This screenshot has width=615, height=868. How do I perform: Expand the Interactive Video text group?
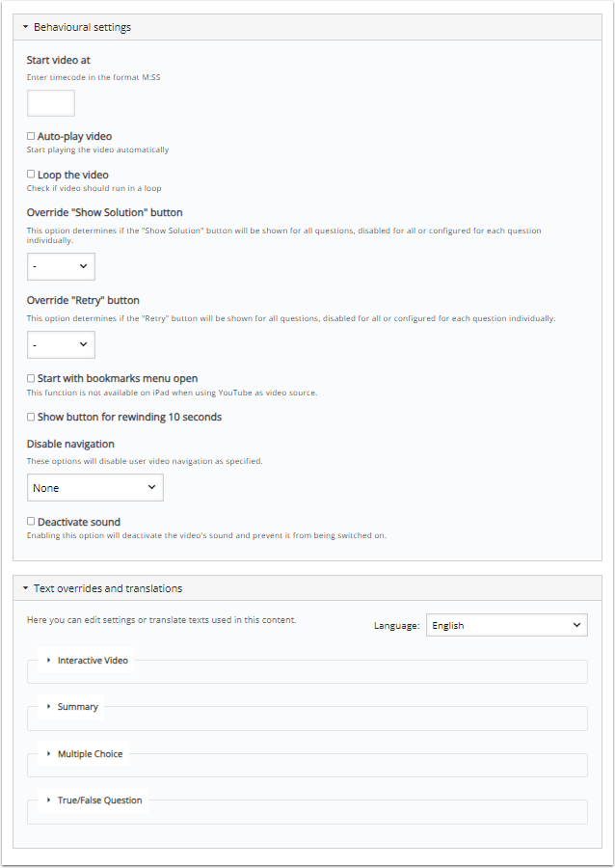point(93,661)
